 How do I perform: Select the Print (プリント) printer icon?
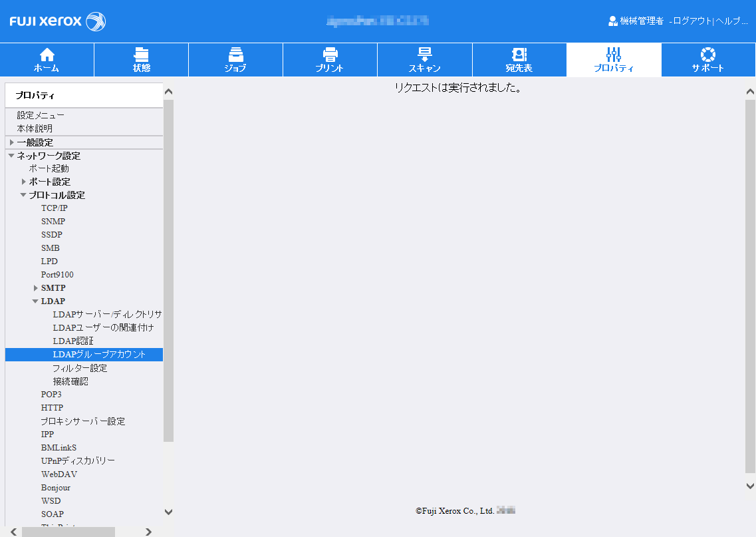point(330,55)
